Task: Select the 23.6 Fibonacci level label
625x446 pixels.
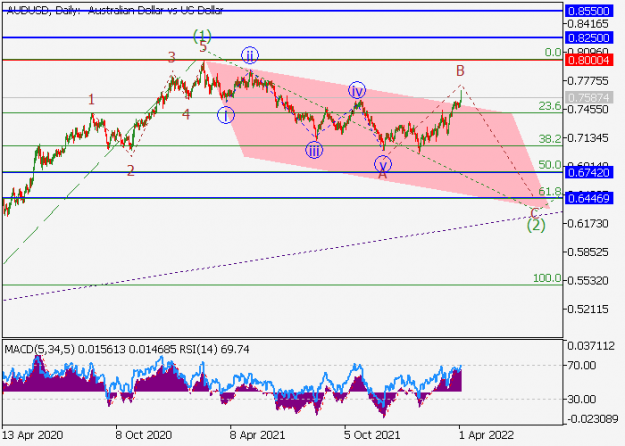Action: 550,106
